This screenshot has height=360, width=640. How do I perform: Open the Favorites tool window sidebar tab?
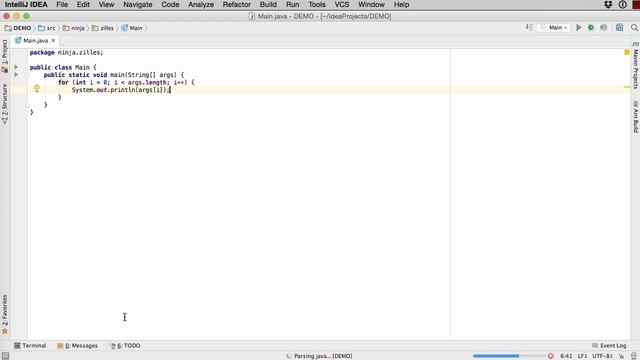pos(4,314)
